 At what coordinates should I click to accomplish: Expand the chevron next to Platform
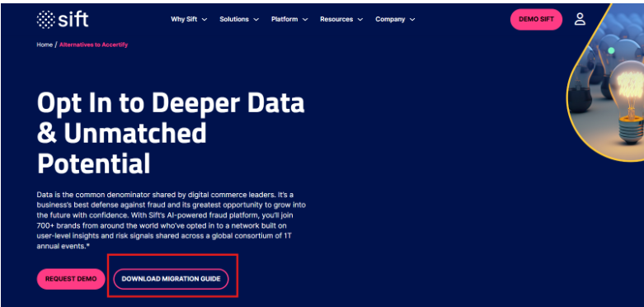pyautogui.click(x=305, y=20)
